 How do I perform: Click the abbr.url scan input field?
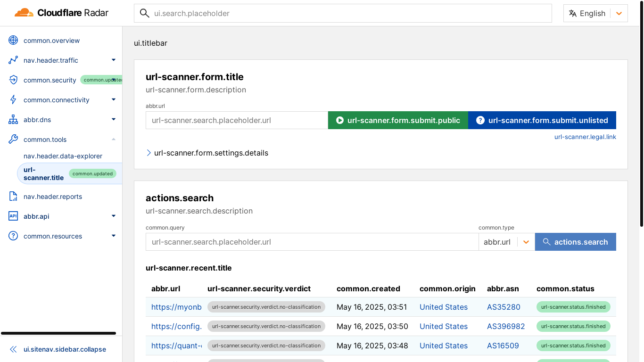(x=237, y=121)
